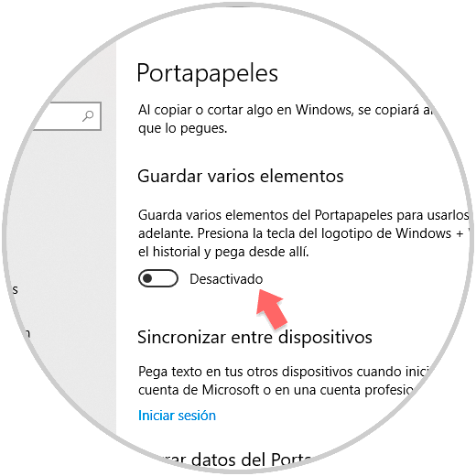This screenshot has height=476, width=476.
Task: Select the Portapapeles page title
Action: pyautogui.click(x=208, y=73)
